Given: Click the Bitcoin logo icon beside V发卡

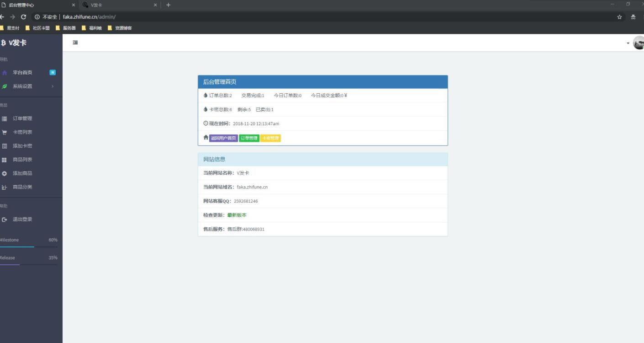Looking at the screenshot, I should click(x=3, y=43).
